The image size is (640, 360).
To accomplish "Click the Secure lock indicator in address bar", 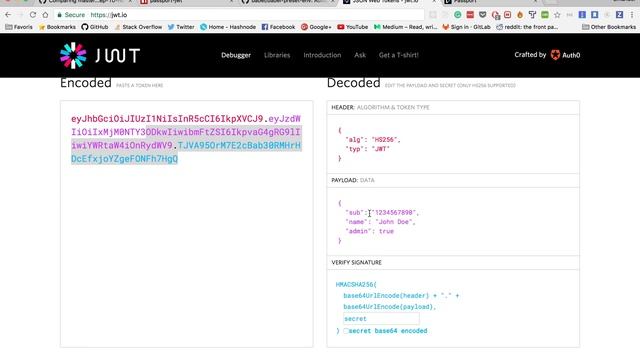I will click(x=71, y=15).
